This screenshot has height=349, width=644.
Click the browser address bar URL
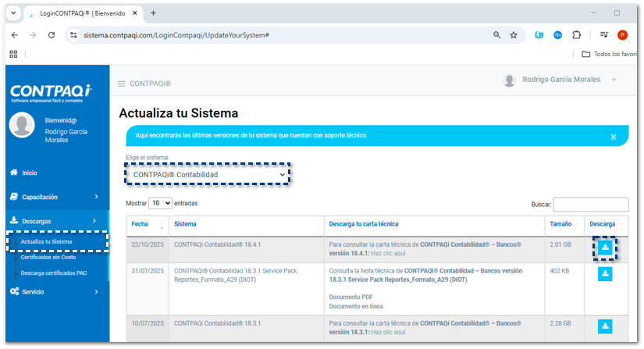coord(176,35)
